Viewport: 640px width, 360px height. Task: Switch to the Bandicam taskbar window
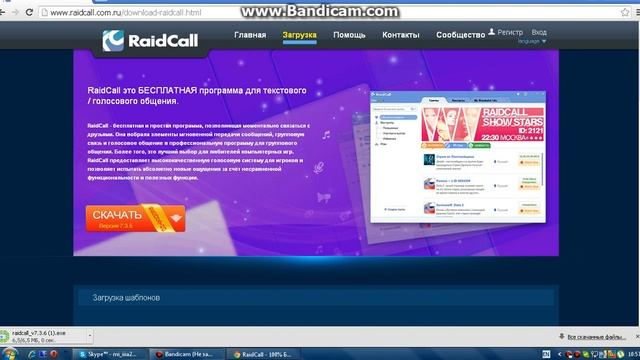coord(187,354)
